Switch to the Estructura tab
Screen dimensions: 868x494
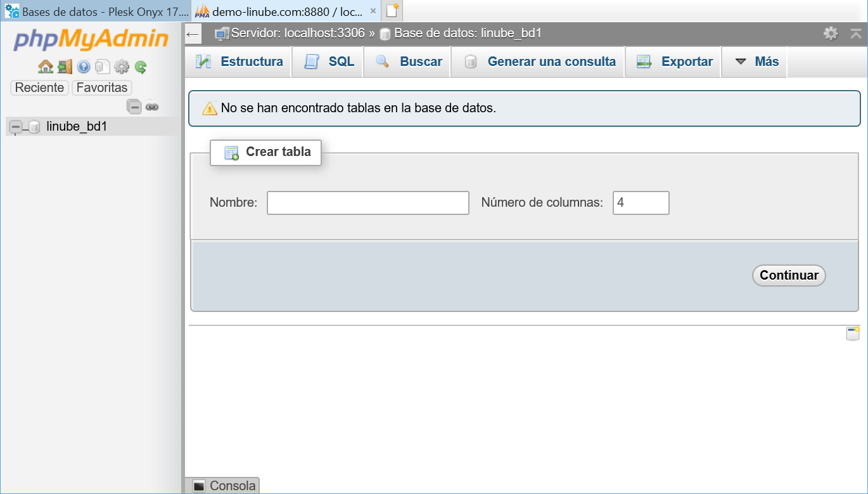point(239,62)
